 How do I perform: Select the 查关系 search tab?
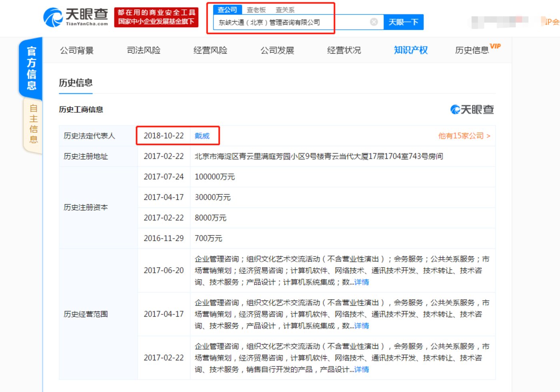pos(285,10)
